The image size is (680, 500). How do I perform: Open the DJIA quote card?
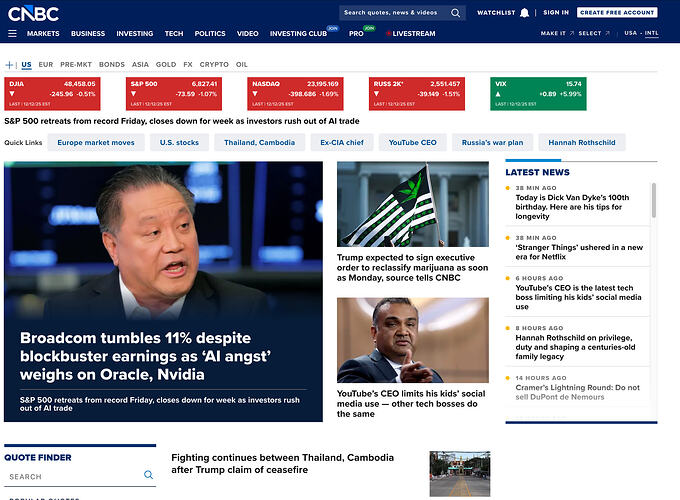pyautogui.click(x=52, y=94)
